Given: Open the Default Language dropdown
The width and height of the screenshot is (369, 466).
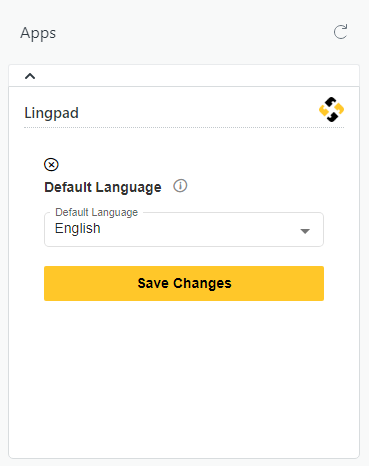Looking at the screenshot, I should click(x=184, y=229).
